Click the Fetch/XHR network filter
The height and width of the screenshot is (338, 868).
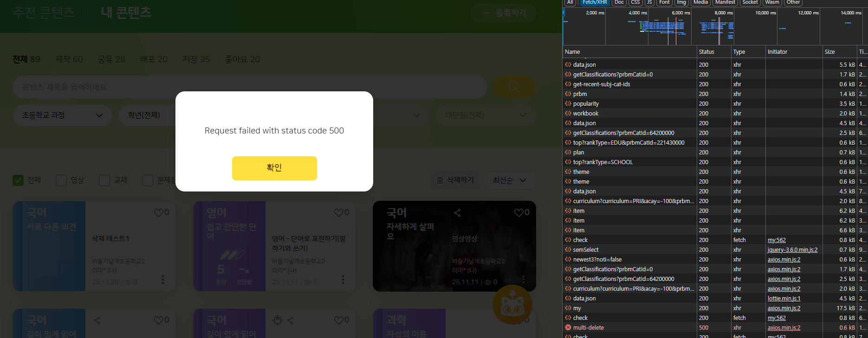(595, 2)
